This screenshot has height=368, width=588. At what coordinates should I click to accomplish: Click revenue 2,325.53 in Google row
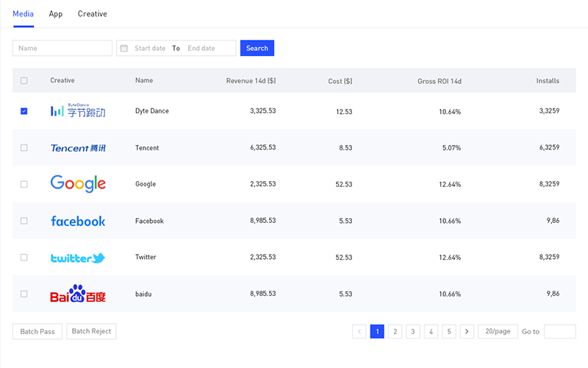[x=263, y=183]
